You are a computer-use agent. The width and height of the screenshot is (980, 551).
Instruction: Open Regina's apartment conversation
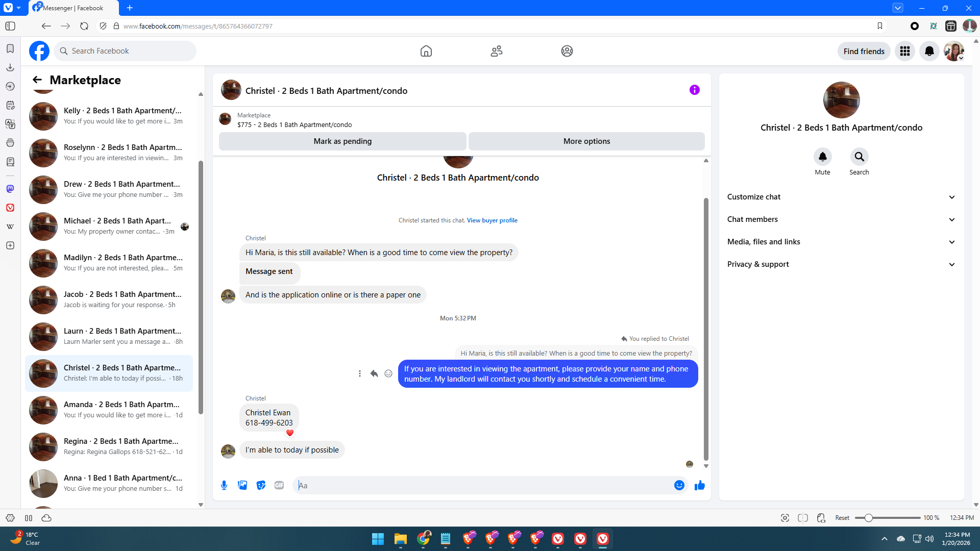click(109, 446)
